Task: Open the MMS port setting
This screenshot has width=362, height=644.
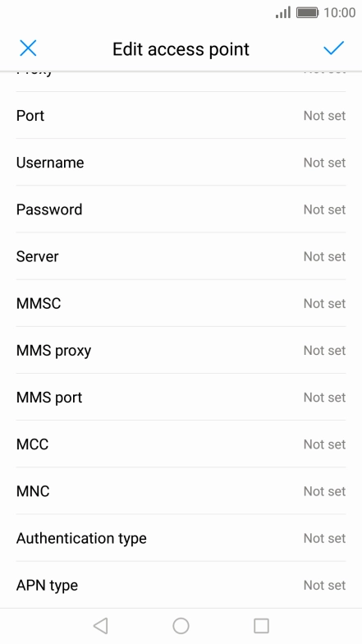Action: [x=181, y=398]
